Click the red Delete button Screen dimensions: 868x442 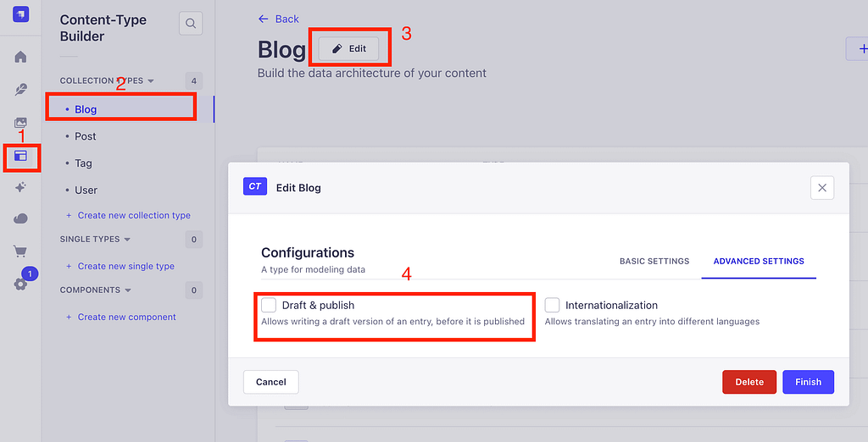tap(749, 382)
